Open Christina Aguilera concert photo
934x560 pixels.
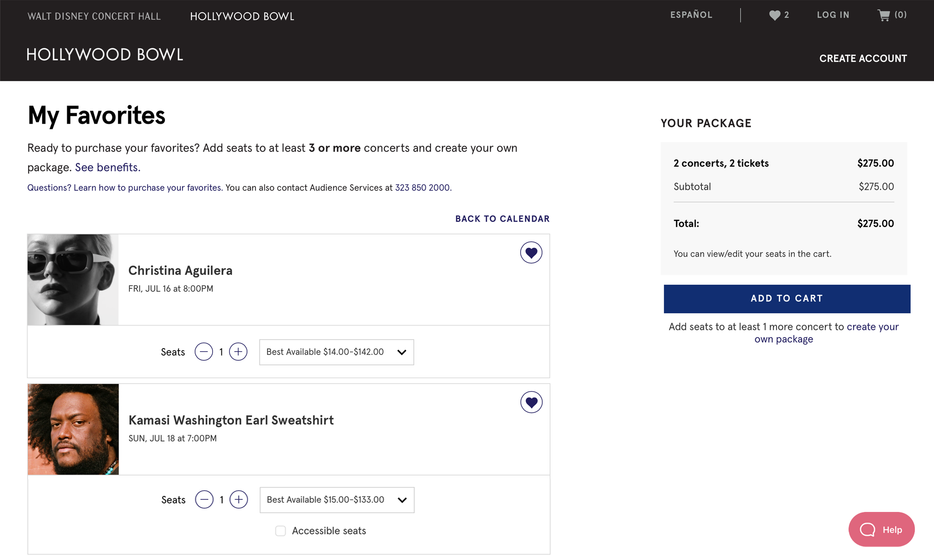coord(73,280)
